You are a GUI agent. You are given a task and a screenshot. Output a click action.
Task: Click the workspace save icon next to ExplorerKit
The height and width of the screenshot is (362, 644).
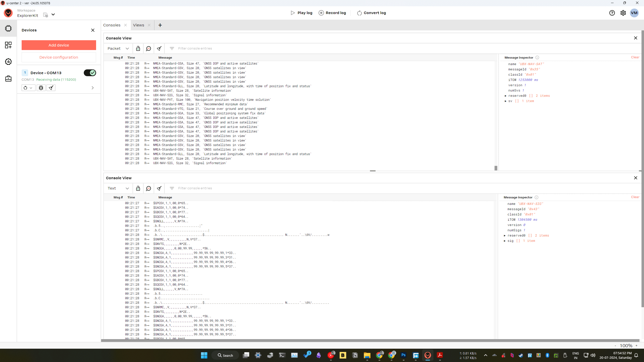click(x=46, y=15)
